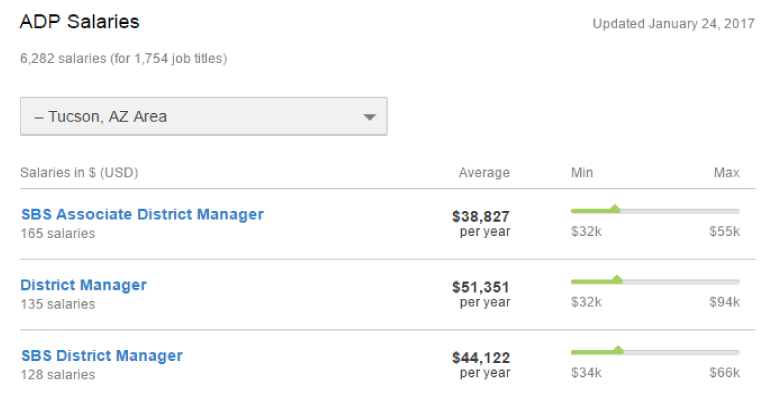This screenshot has width=770, height=400.
Task: Click the $94k maximum salary label
Action: point(724,302)
